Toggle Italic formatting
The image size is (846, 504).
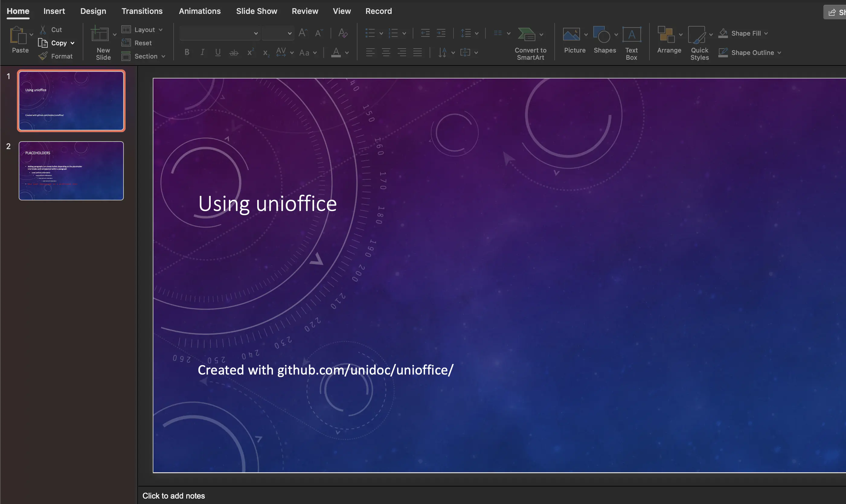(x=203, y=52)
